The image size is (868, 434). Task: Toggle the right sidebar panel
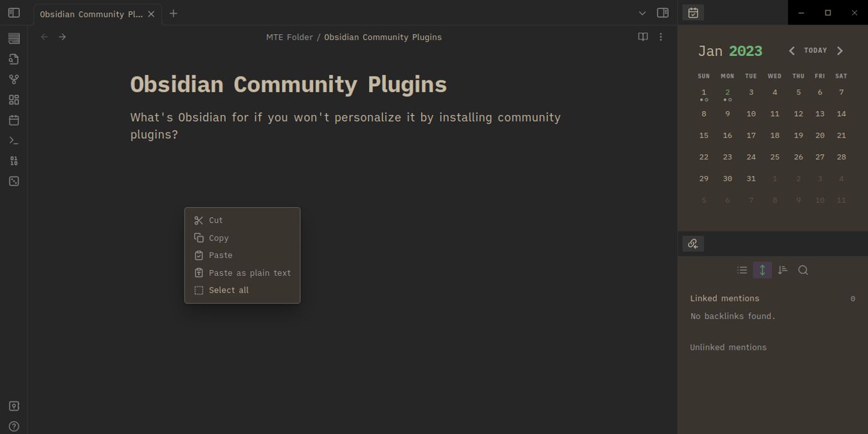662,13
